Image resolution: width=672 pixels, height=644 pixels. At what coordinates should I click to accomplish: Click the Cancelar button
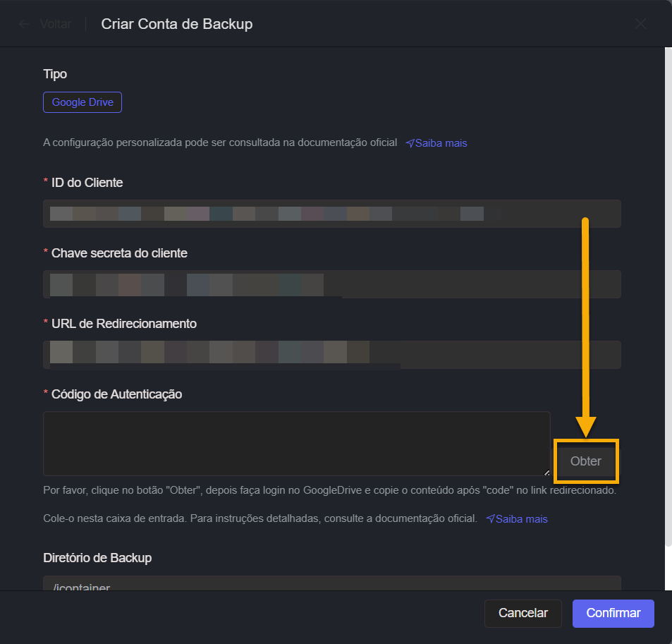(x=523, y=613)
